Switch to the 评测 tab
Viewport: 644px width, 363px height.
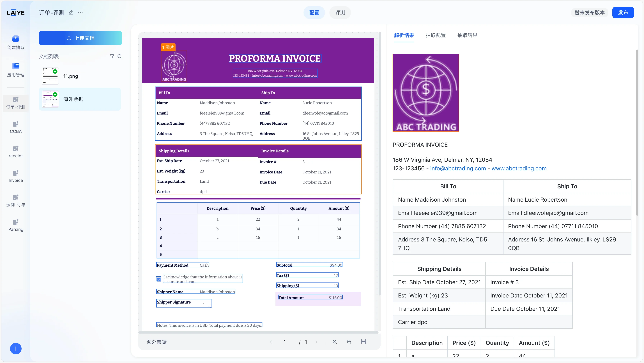[x=340, y=13]
